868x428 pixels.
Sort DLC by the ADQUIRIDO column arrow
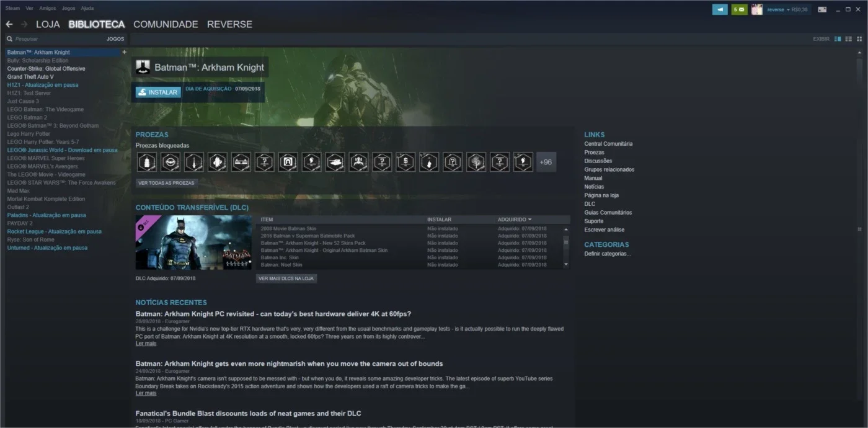coord(529,220)
